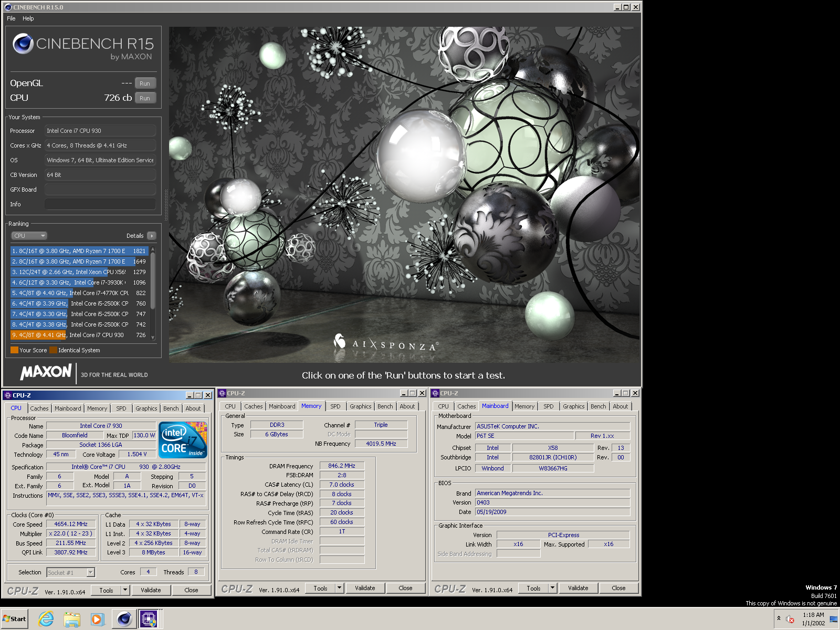Expand Tools dropdown arrow in middle CPU-Z
The image size is (840, 630).
340,588
